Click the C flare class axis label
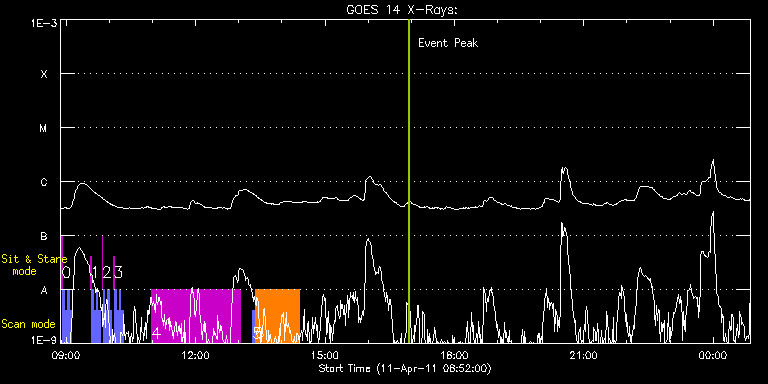Image resolution: width=768 pixels, height=384 pixels. tap(44, 182)
